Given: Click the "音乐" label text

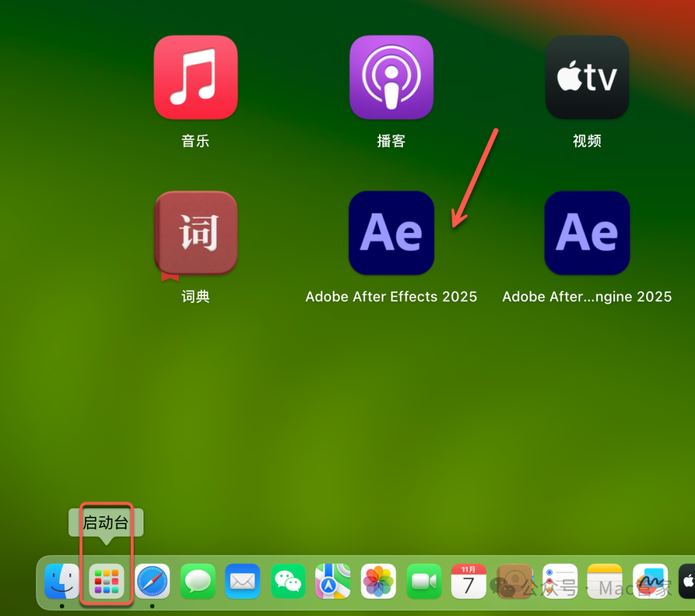Looking at the screenshot, I should (196, 141).
